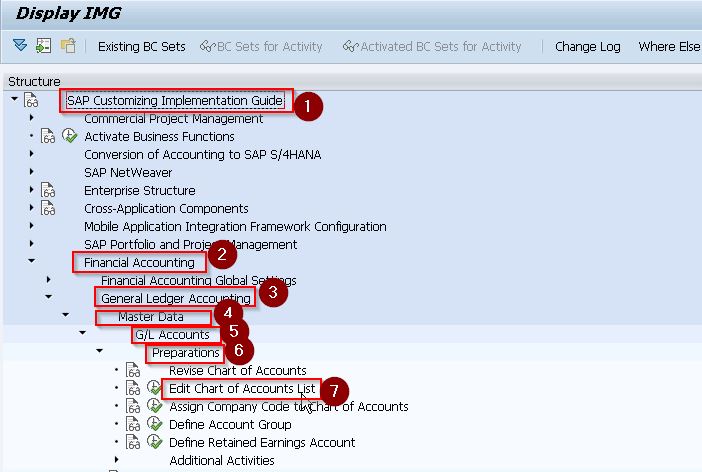Select Financial Accounting row text
The height and width of the screenshot is (472, 702).
(x=139, y=262)
